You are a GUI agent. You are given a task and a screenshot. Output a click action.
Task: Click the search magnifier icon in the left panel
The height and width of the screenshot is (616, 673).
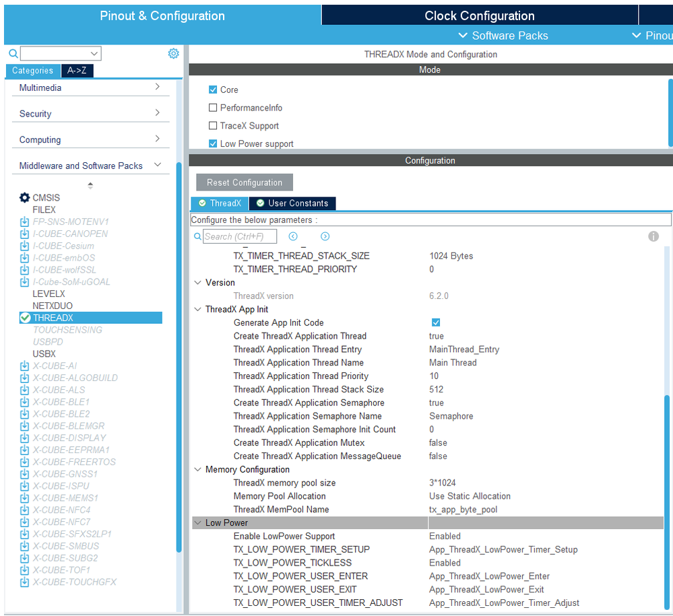click(x=13, y=54)
